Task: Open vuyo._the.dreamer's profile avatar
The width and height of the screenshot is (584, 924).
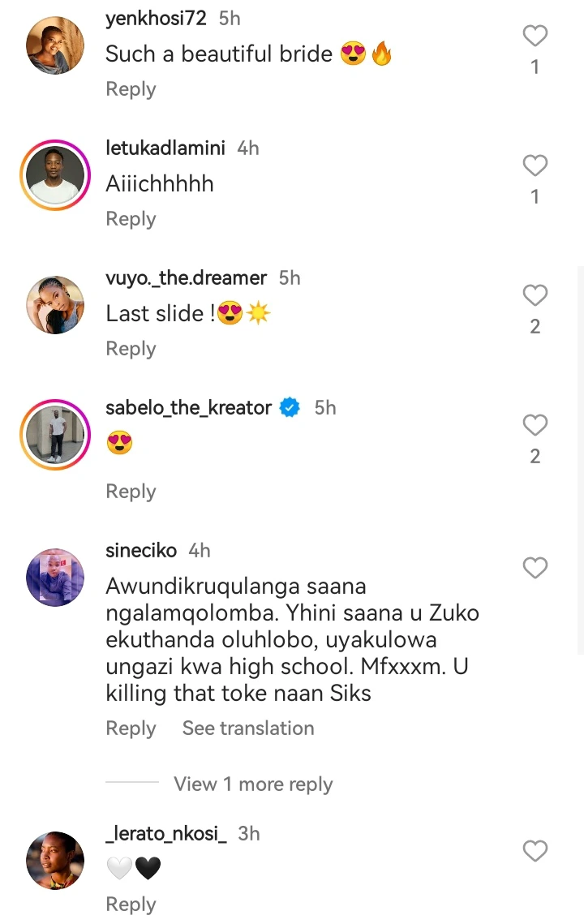Action: [x=55, y=305]
